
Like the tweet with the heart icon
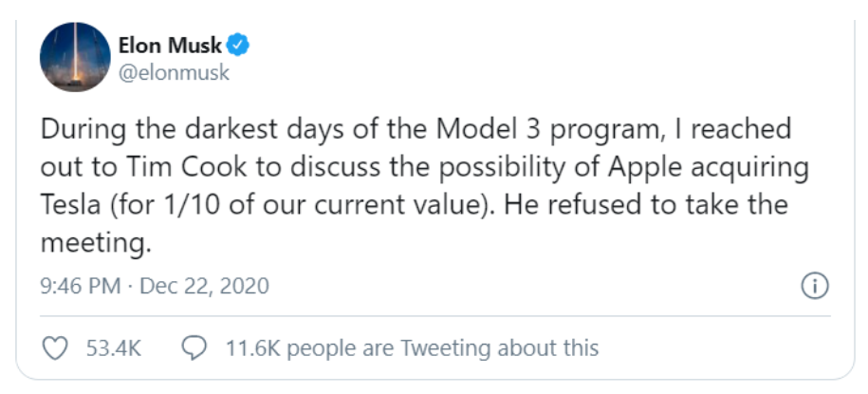[x=55, y=348]
